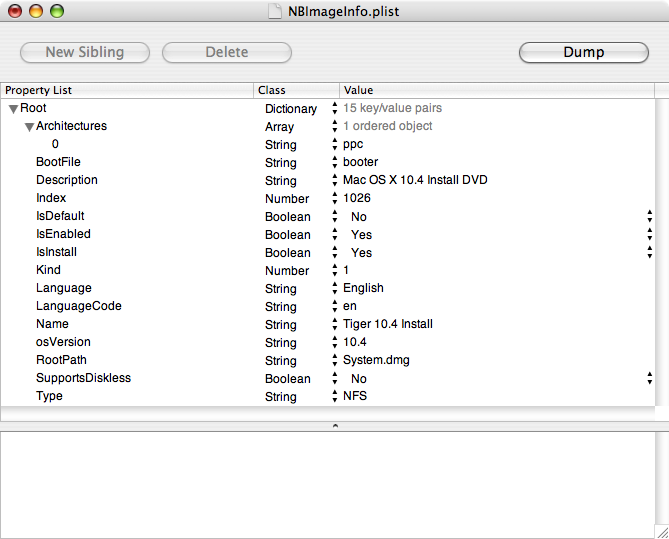Collapse the Architectures disclosure triangle
This screenshot has width=669, height=539.
tap(29, 127)
